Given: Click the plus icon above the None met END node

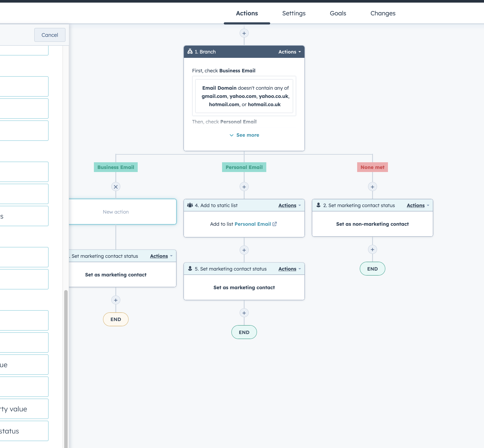Looking at the screenshot, I should (372, 249).
